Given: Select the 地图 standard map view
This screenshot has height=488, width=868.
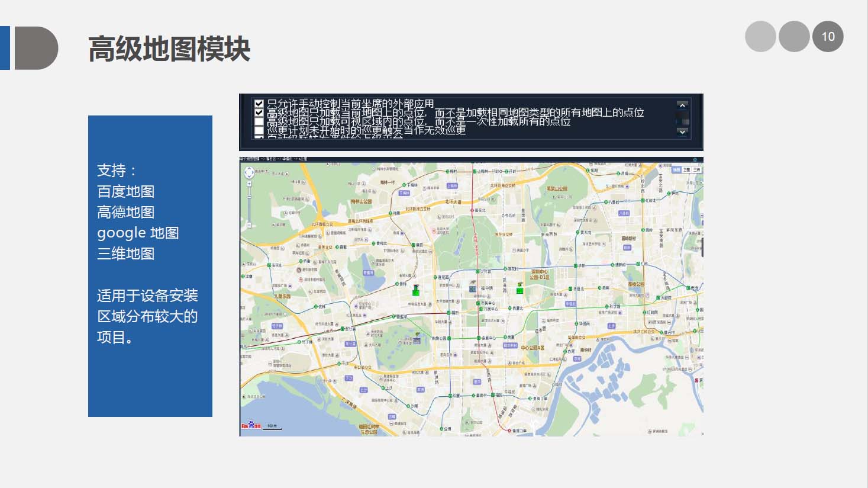Looking at the screenshot, I should click(x=676, y=170).
